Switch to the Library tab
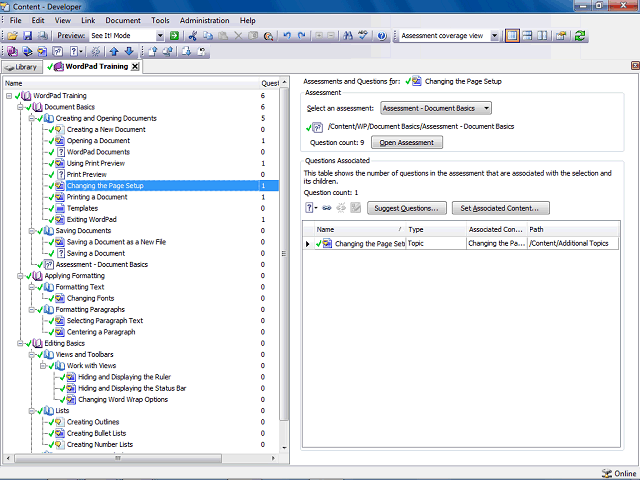 [x=22, y=67]
